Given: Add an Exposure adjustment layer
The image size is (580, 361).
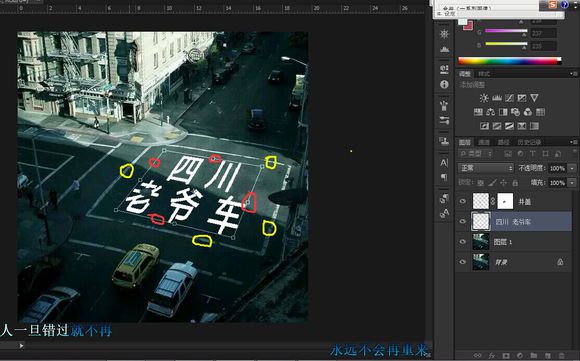Looking at the screenshot, I should [x=522, y=98].
